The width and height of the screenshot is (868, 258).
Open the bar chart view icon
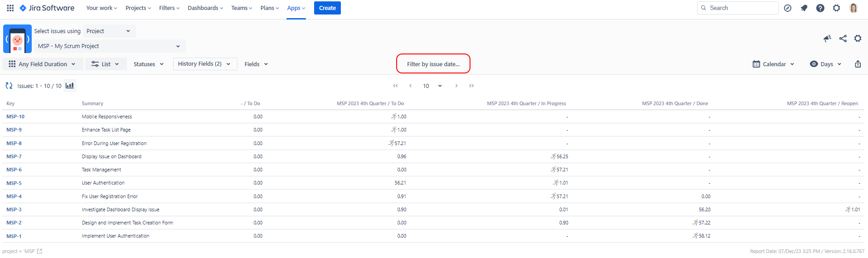[70, 86]
